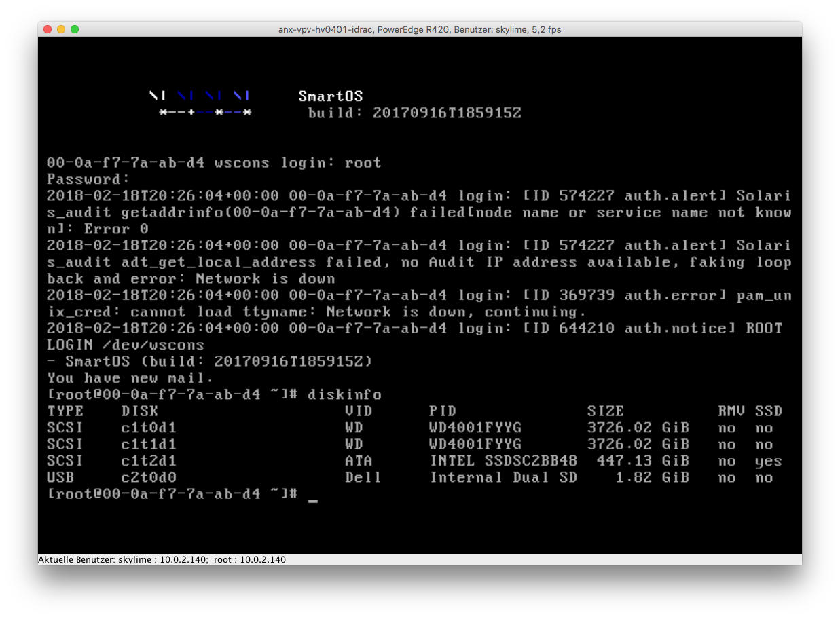The image size is (840, 619).
Task: Click the c1t0d1 disk entry
Action: tap(149, 428)
